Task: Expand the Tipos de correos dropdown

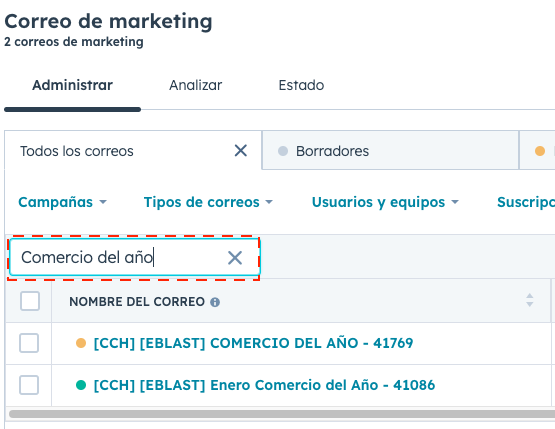Action: click(208, 202)
